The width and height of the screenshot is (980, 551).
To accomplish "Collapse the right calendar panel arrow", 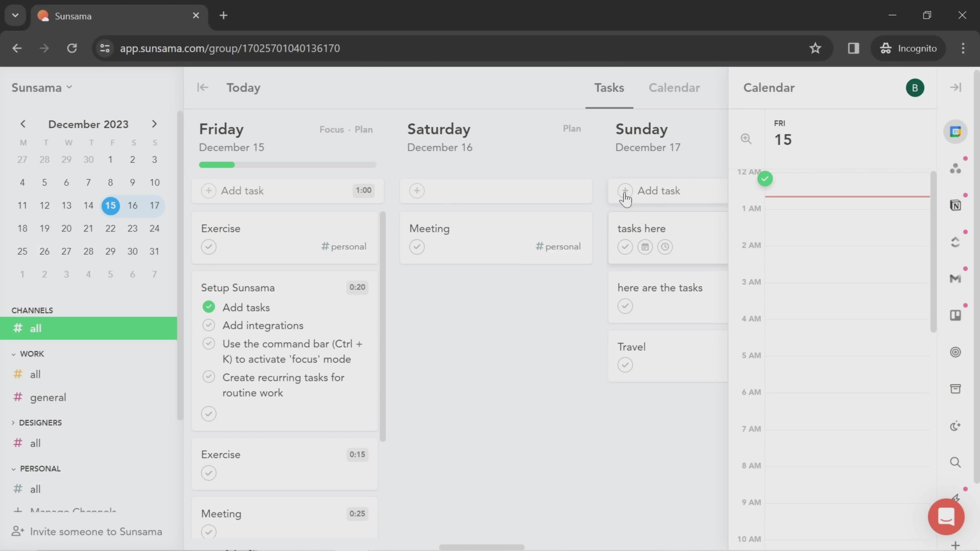I will pyautogui.click(x=955, y=87).
